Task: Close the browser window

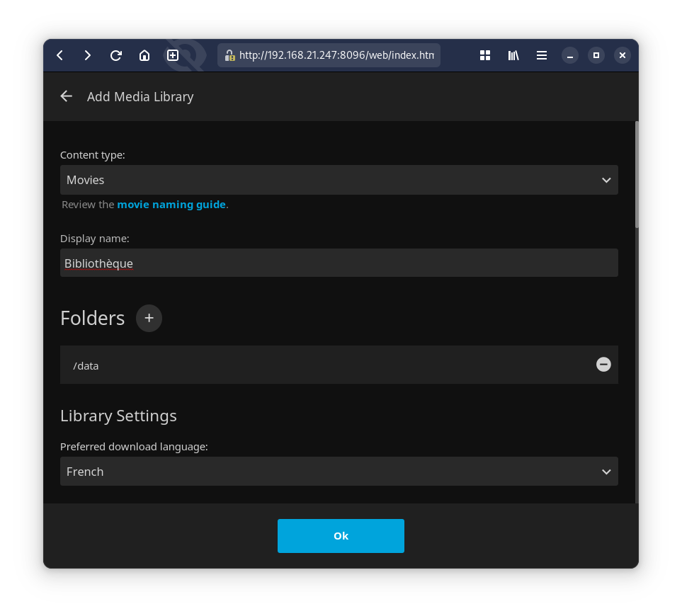Action: [x=623, y=55]
